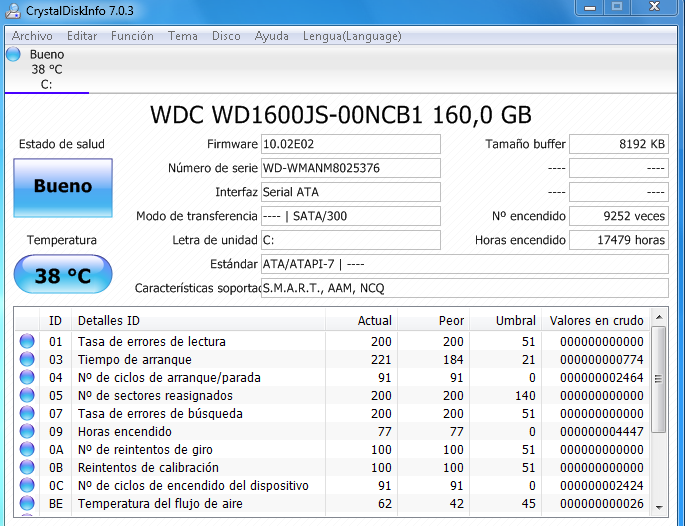Screen dimensions: 685x526
Task: Select the row Tasa de errores de búsqueda
Action: pyautogui.click(x=332, y=413)
